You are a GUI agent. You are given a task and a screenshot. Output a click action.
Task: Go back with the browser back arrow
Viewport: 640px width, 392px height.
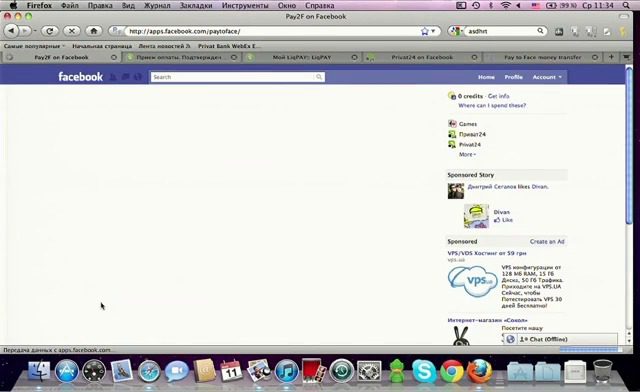[11, 31]
